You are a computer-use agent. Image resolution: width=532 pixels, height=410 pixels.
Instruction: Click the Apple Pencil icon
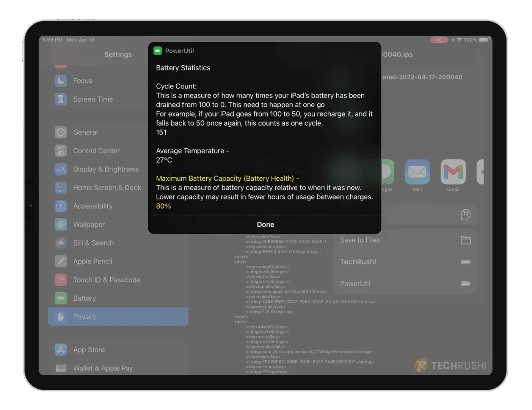click(x=61, y=261)
